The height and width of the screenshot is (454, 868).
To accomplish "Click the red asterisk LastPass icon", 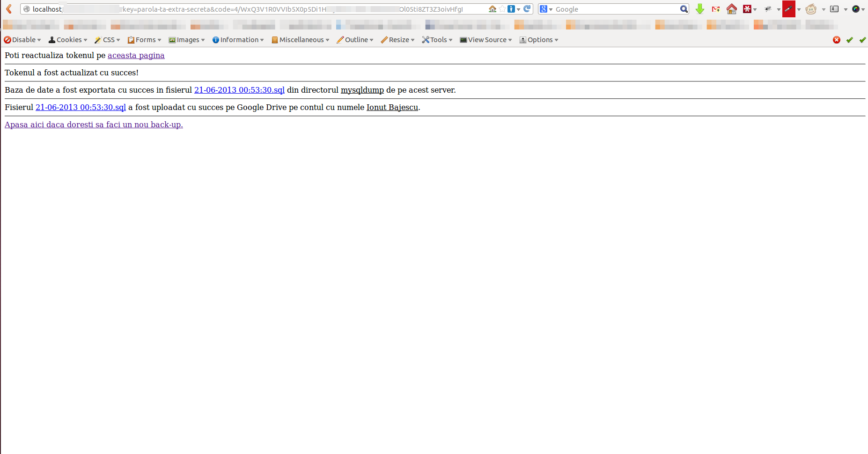I will (x=747, y=9).
